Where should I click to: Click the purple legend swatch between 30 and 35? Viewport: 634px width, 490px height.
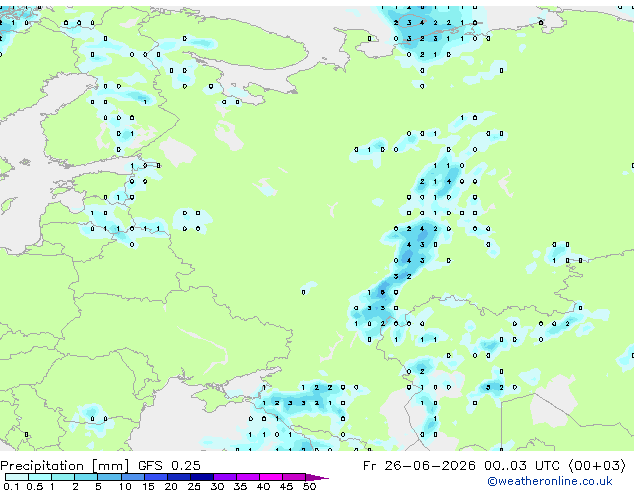tap(224, 477)
